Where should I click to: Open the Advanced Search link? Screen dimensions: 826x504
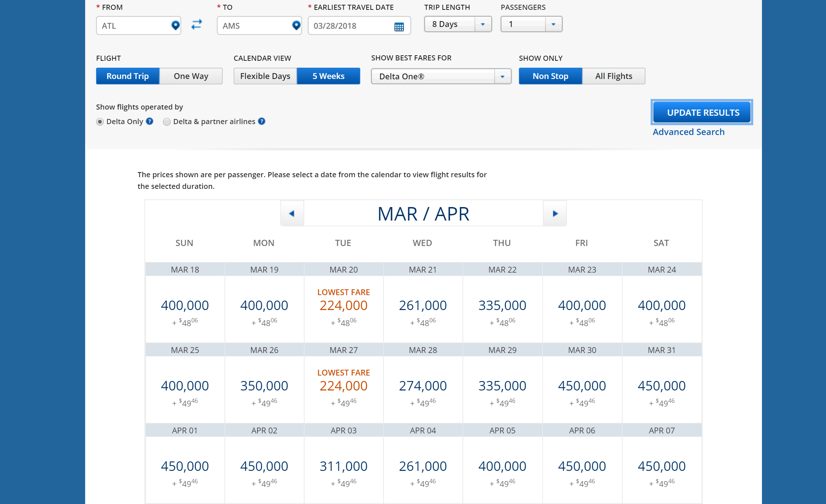click(688, 132)
